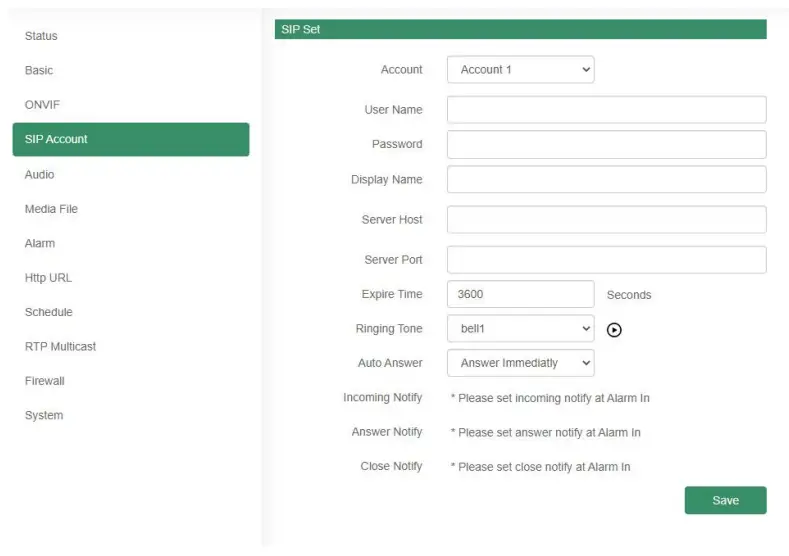Image resolution: width=789 pixels, height=556 pixels.
Task: Click the Incoming Notify label
Action: [x=382, y=398]
